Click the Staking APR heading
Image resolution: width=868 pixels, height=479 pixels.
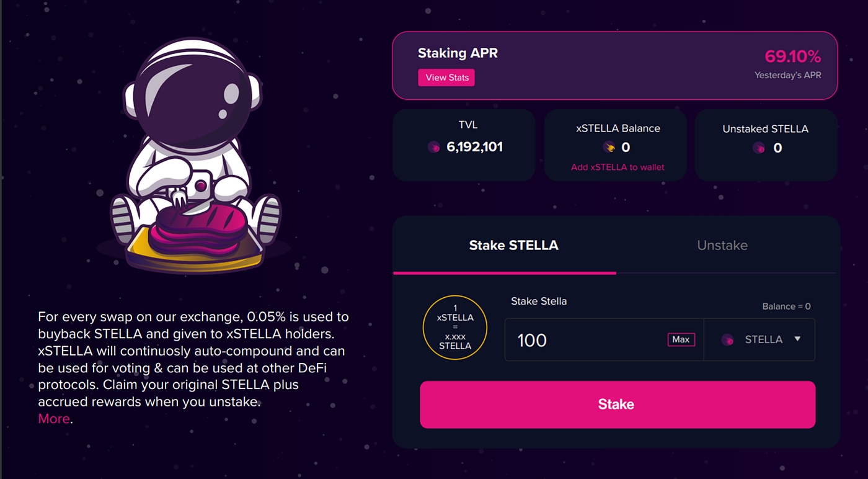click(458, 53)
